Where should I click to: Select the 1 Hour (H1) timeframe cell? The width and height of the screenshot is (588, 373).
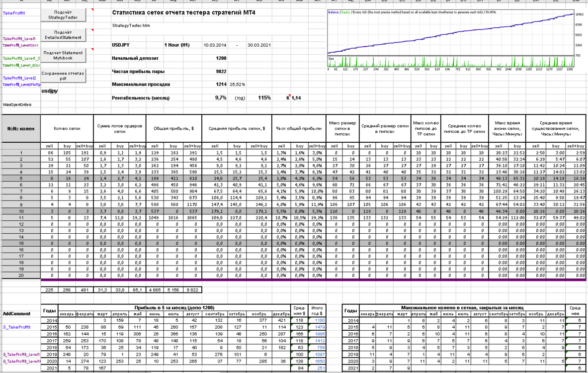tap(176, 45)
